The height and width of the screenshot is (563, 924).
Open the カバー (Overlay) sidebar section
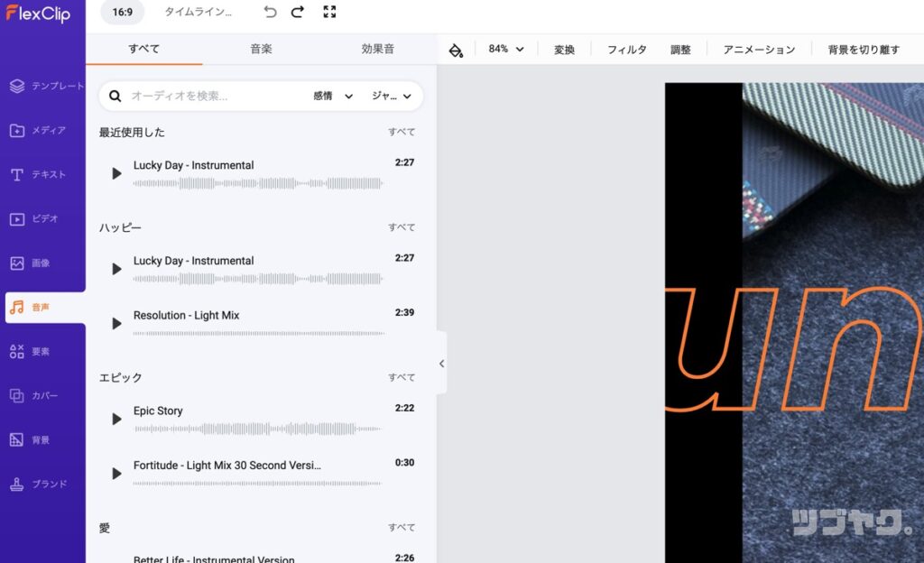(x=34, y=395)
